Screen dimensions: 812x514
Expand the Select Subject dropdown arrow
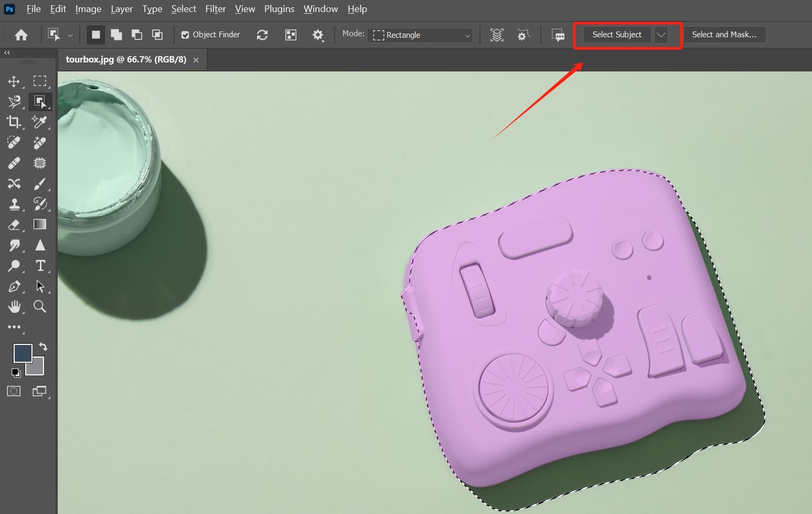(661, 35)
